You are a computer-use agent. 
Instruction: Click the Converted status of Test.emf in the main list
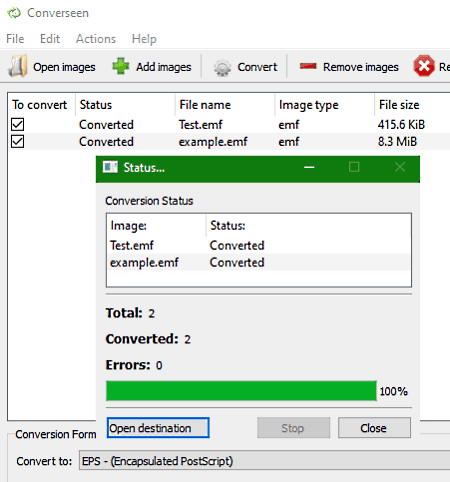pos(106,125)
